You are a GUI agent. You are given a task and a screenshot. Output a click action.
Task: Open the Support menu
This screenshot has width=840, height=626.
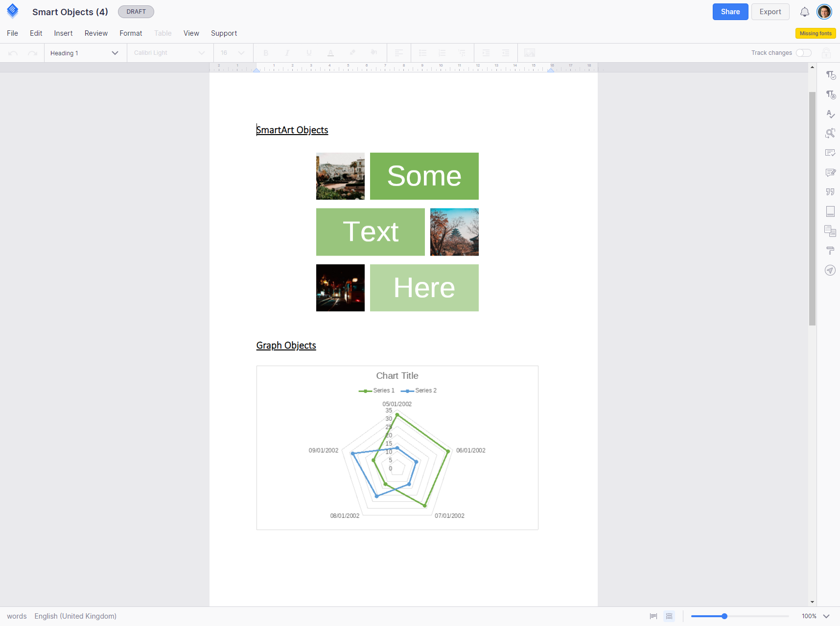(224, 33)
